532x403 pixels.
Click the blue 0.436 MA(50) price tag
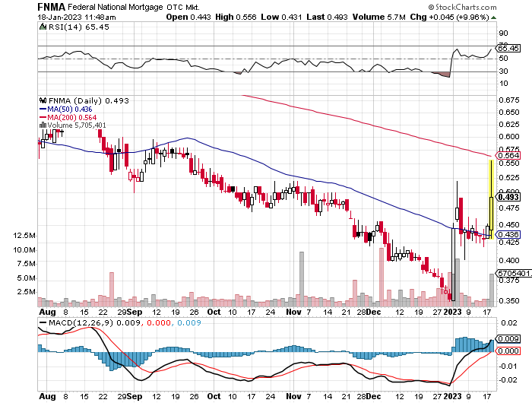coord(508,235)
